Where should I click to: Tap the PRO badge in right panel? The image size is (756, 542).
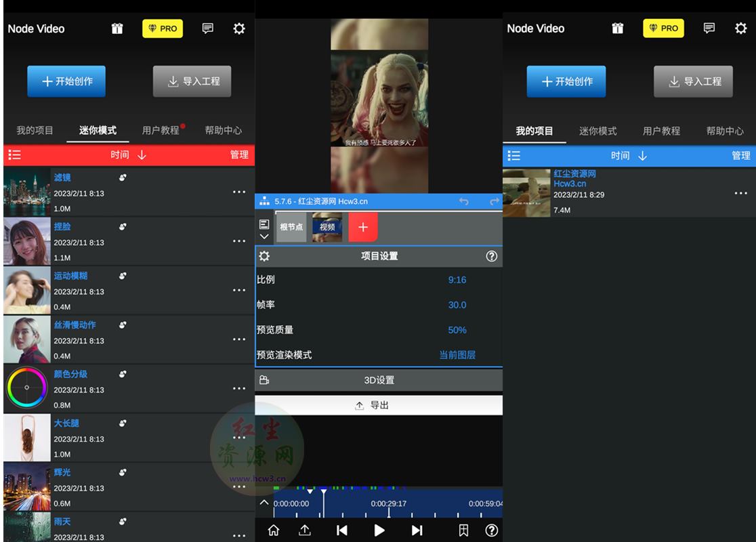click(x=663, y=28)
